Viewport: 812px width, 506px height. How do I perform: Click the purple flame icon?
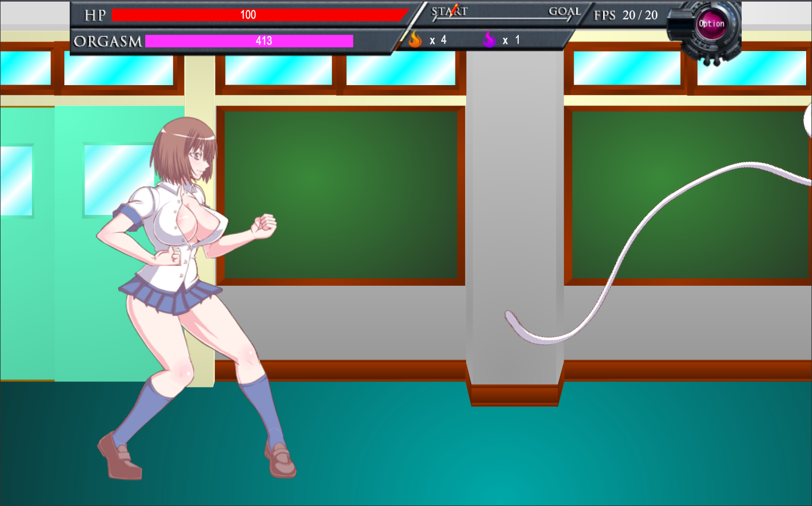point(489,39)
